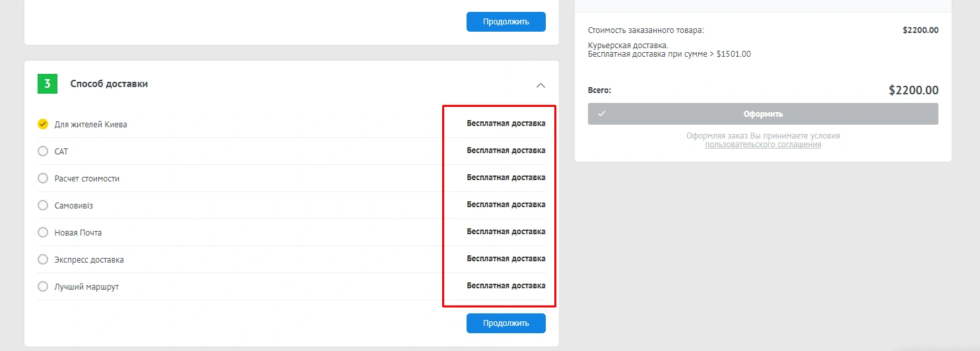
Task: Click the Всего total amount $2200.00
Action: pyautogui.click(x=913, y=90)
